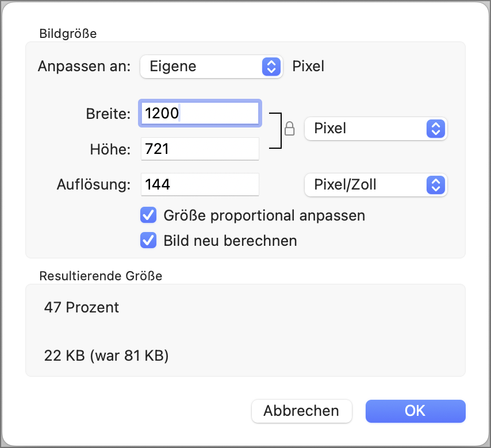The height and width of the screenshot is (448, 491).
Task: Click the aspect ratio lock icon
Action: click(290, 128)
